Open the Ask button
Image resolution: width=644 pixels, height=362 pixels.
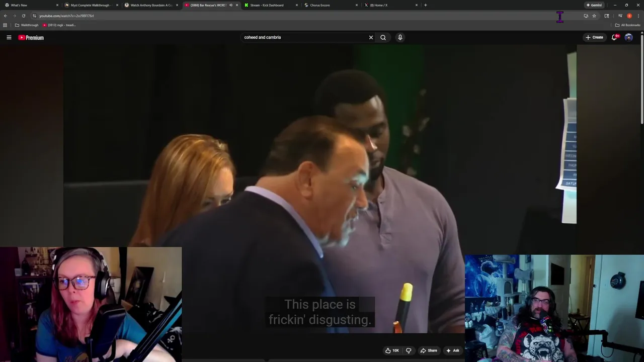click(x=452, y=350)
